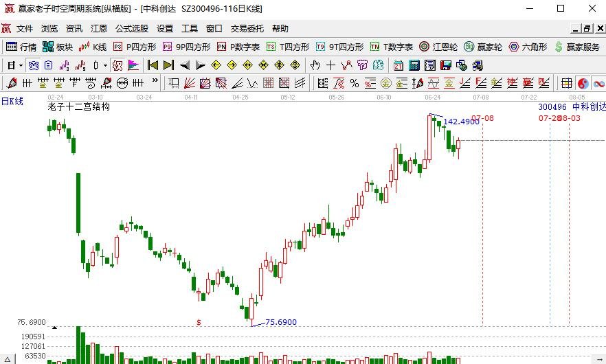Select the sine wave cycle tool
Image resolution: width=606 pixels, height=364 pixels.
click(x=434, y=83)
